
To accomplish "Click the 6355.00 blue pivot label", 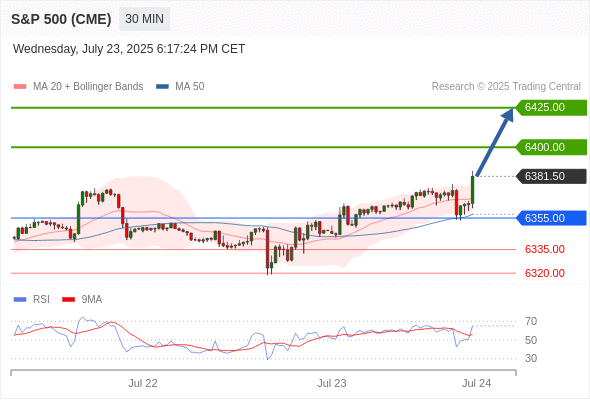I will [551, 218].
